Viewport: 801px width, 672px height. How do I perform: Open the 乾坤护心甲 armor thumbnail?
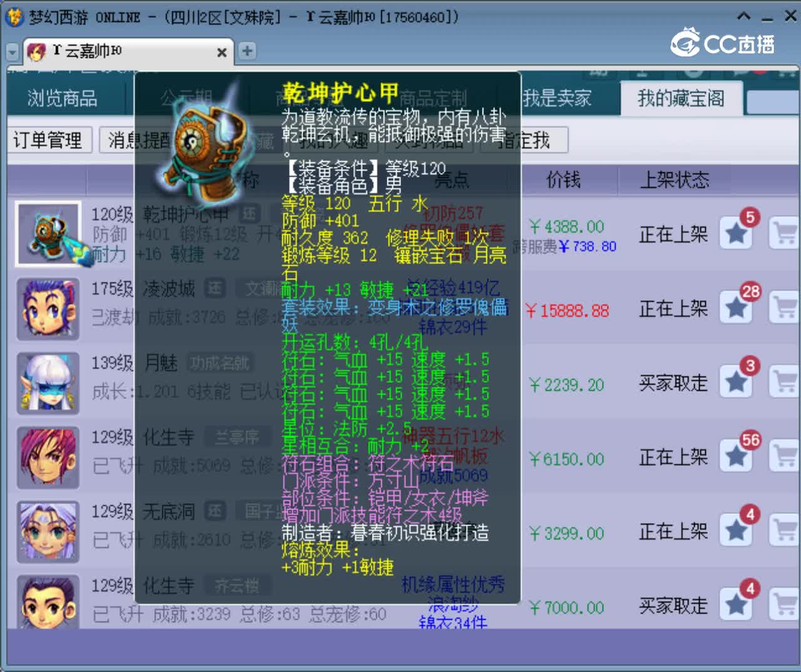pyautogui.click(x=48, y=234)
